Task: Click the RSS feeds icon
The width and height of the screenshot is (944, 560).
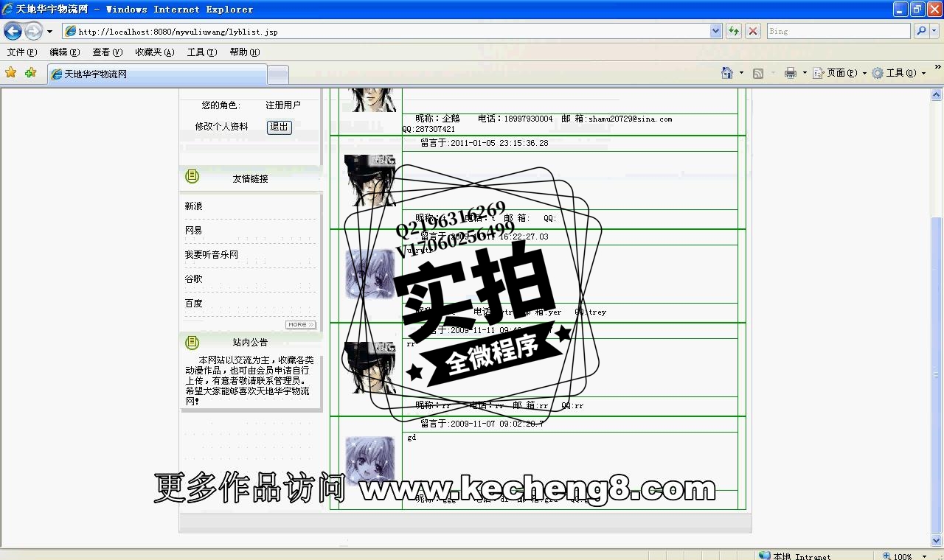Action: point(758,73)
